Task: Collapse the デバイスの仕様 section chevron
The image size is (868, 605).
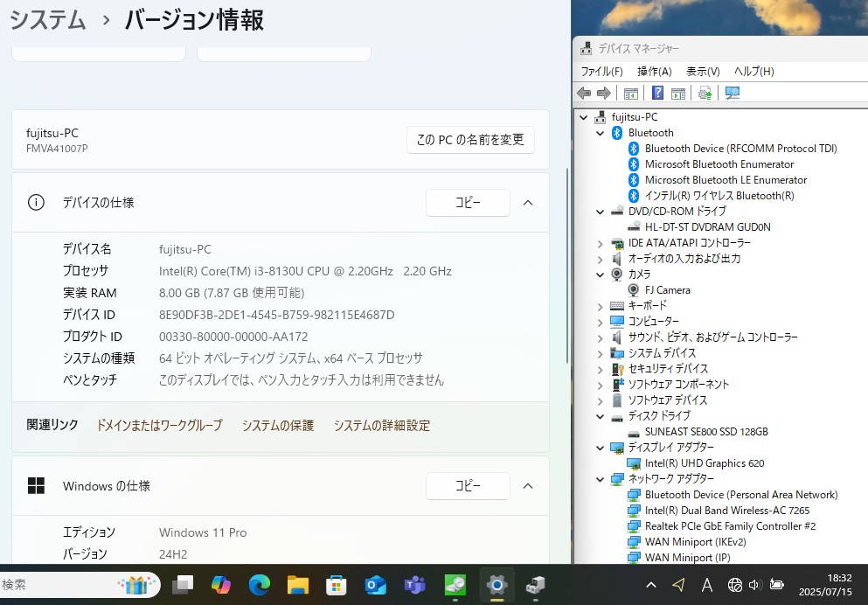Action: point(528,203)
